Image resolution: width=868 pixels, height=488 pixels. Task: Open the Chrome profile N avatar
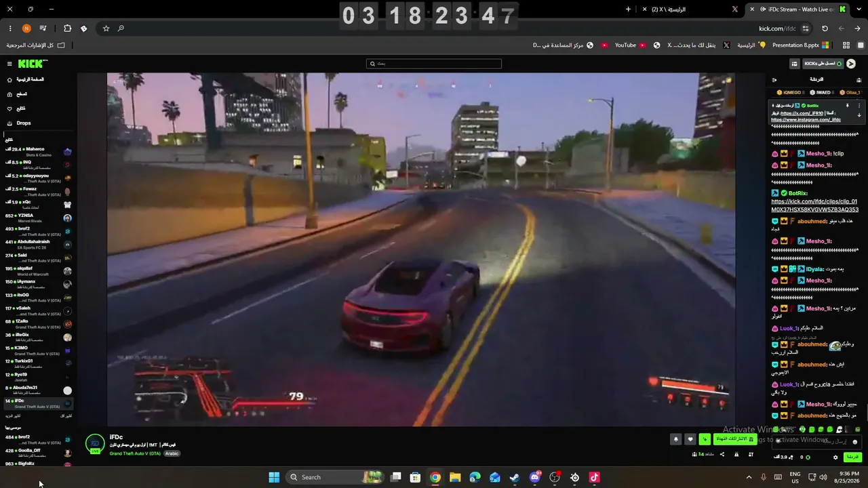tap(26, 28)
